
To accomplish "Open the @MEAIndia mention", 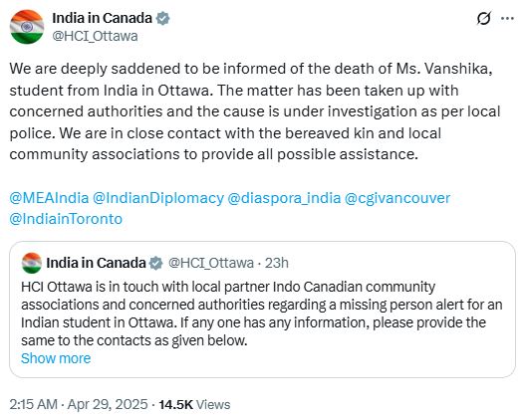I will click(49, 198).
